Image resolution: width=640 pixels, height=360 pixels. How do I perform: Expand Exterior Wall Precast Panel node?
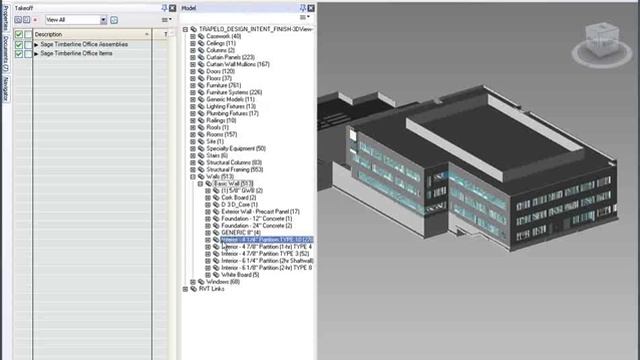click(x=208, y=212)
